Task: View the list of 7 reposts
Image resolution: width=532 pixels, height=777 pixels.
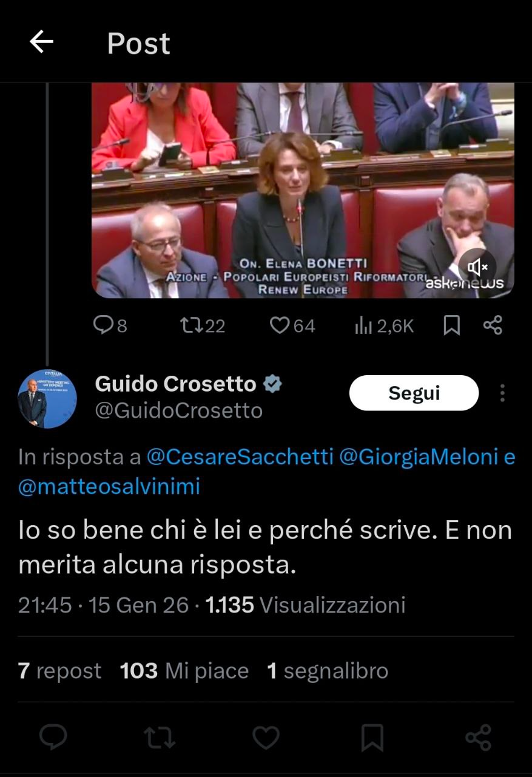Action: click(x=59, y=671)
